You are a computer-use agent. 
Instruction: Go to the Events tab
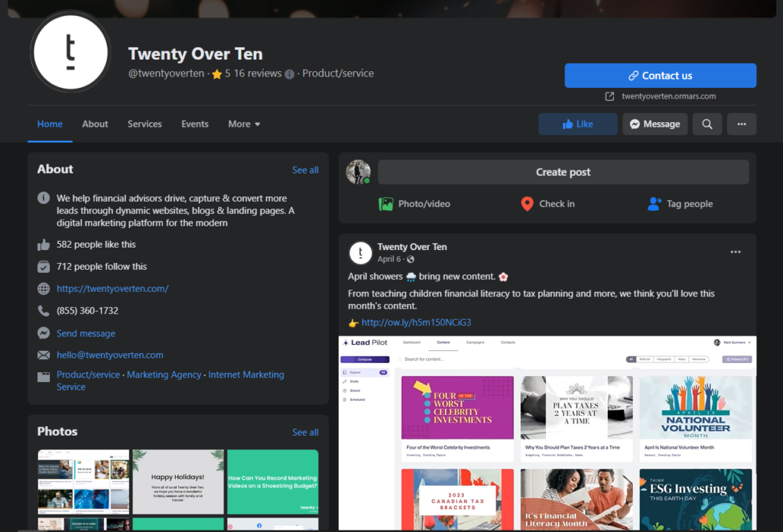coord(195,124)
